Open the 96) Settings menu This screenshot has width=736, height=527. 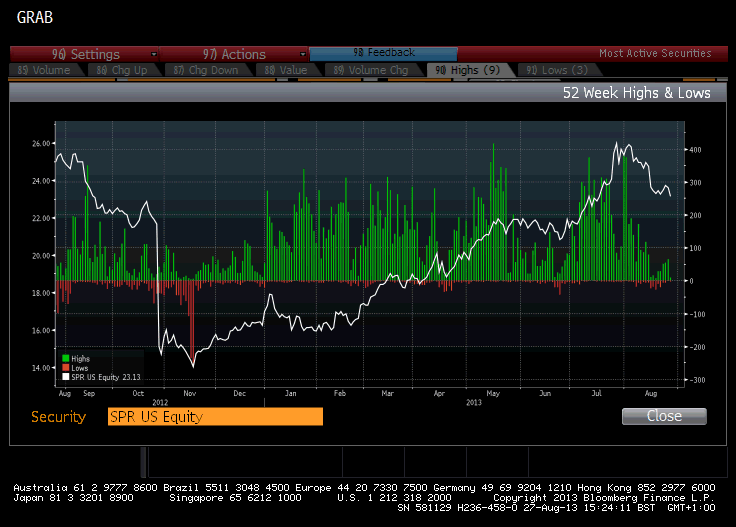pos(84,54)
